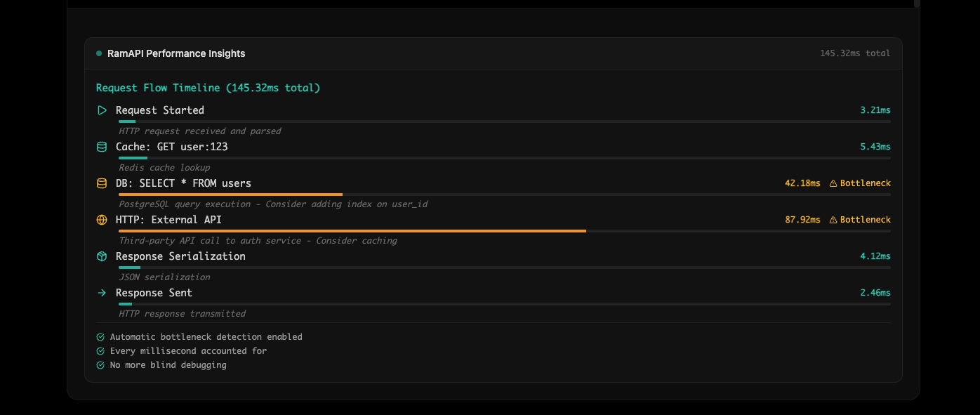Click the Every millisecond accounted for check mark
This screenshot has width=980, height=415.
(100, 351)
